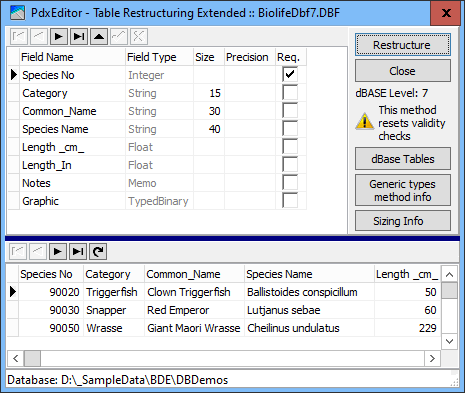465x393 pixels.
Task: Click the Lutjanus sebae cell
Action: tap(309, 310)
